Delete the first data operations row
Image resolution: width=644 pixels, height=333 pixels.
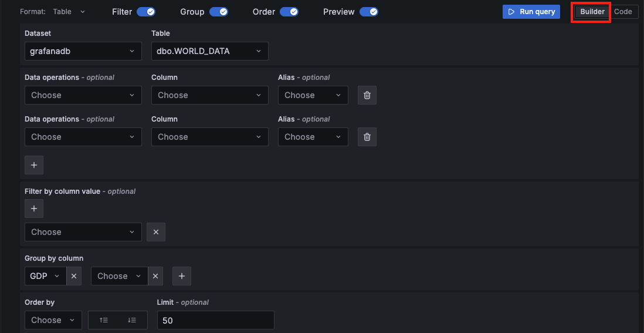[367, 95]
